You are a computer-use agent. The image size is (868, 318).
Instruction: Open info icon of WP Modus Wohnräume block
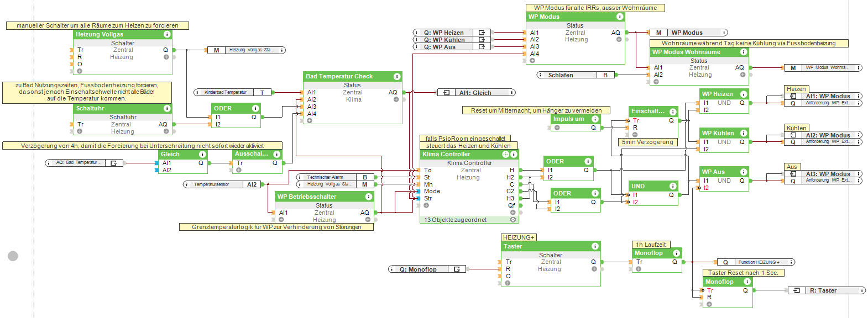click(x=744, y=52)
